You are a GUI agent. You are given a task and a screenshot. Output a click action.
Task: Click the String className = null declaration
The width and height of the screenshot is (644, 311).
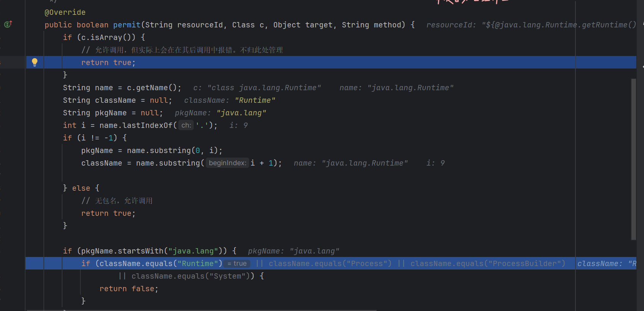pyautogui.click(x=117, y=100)
